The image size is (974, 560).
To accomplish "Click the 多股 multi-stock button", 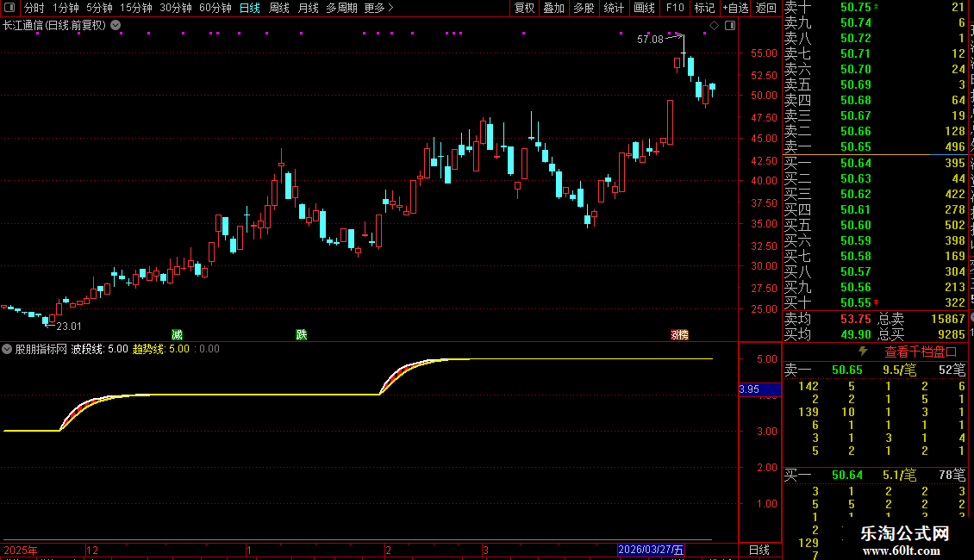I will point(584,8).
